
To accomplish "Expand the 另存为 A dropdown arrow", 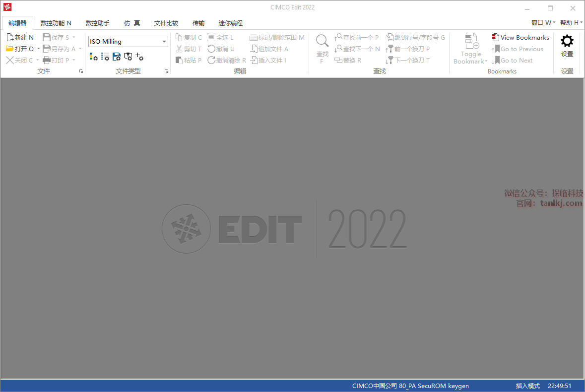I will (80, 49).
